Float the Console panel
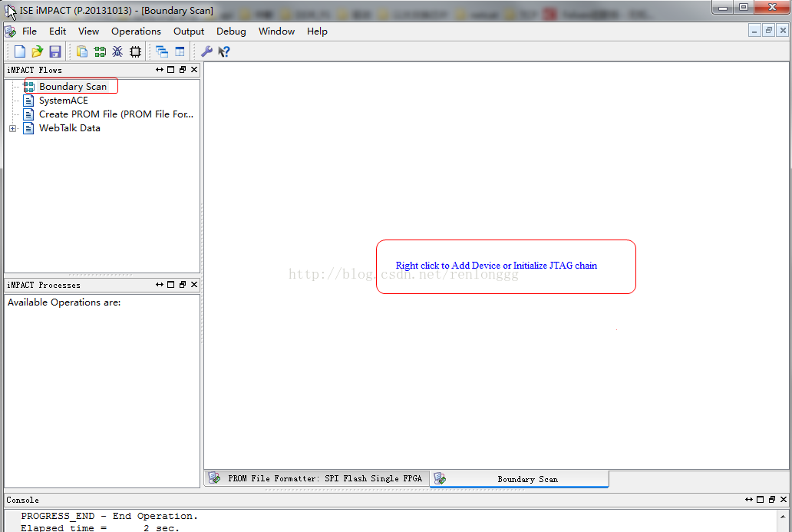The height and width of the screenshot is (532, 792). 772,500
